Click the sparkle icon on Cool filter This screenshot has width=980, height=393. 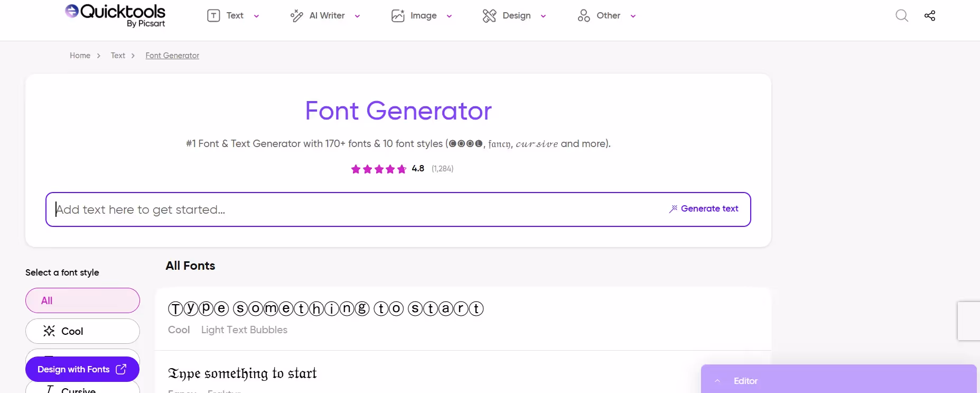coord(49,331)
